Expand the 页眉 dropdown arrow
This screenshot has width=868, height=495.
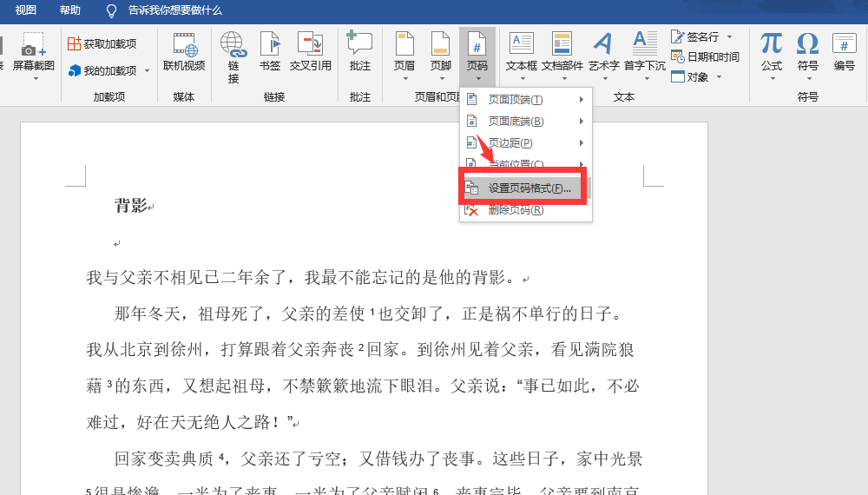coord(405,79)
